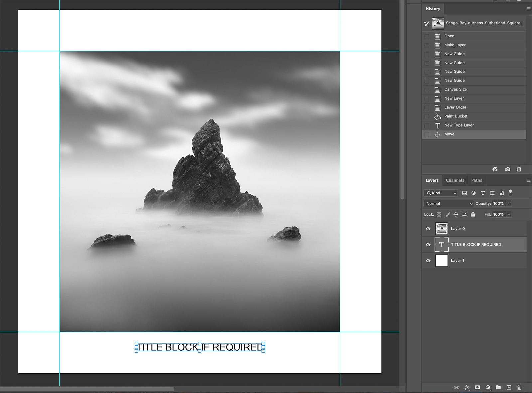532x393 pixels.
Task: Filter layers by type layers
Action: [x=483, y=193]
